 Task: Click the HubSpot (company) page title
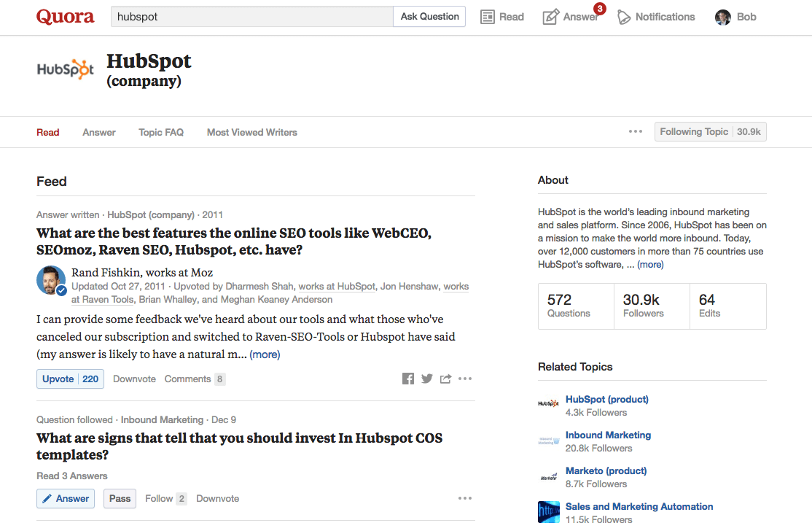click(x=149, y=69)
